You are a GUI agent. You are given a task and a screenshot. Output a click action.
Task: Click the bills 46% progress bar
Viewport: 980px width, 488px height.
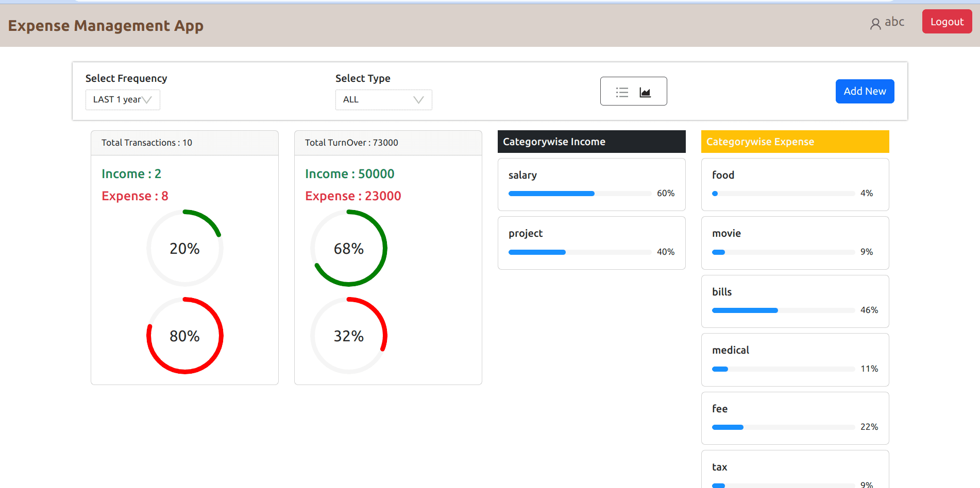[x=783, y=310]
